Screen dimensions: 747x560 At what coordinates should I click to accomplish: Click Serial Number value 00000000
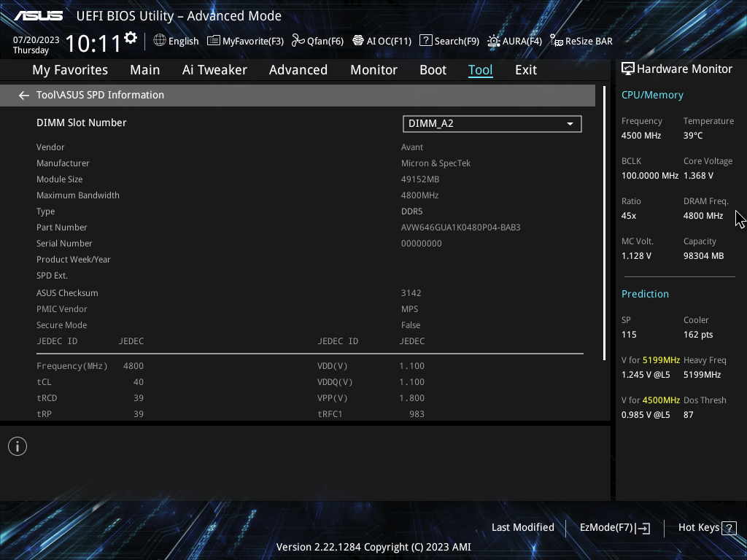(x=421, y=244)
